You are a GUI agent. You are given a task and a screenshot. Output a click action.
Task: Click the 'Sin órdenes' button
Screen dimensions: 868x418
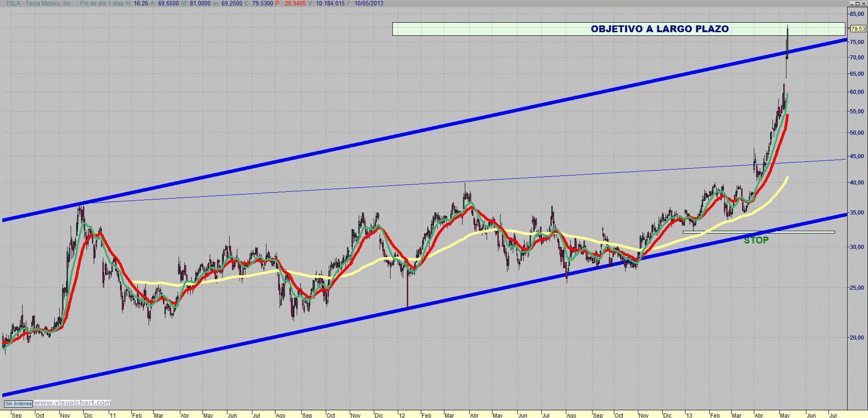[x=19, y=403]
